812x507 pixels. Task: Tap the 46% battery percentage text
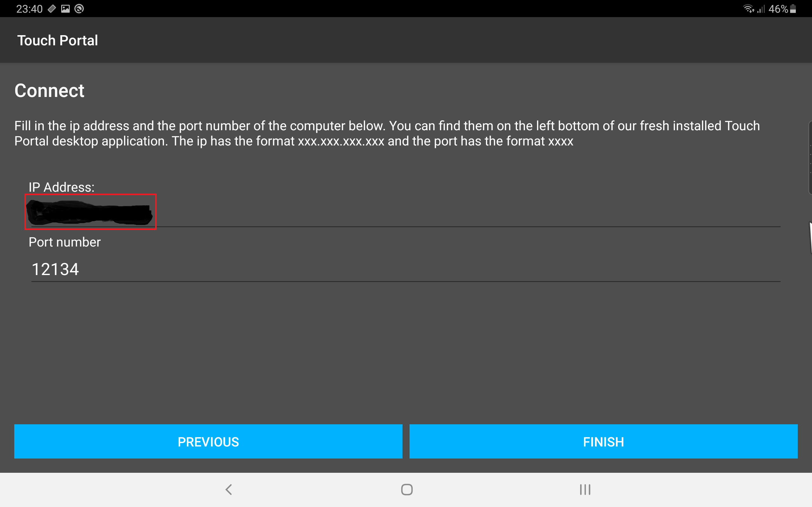[778, 9]
